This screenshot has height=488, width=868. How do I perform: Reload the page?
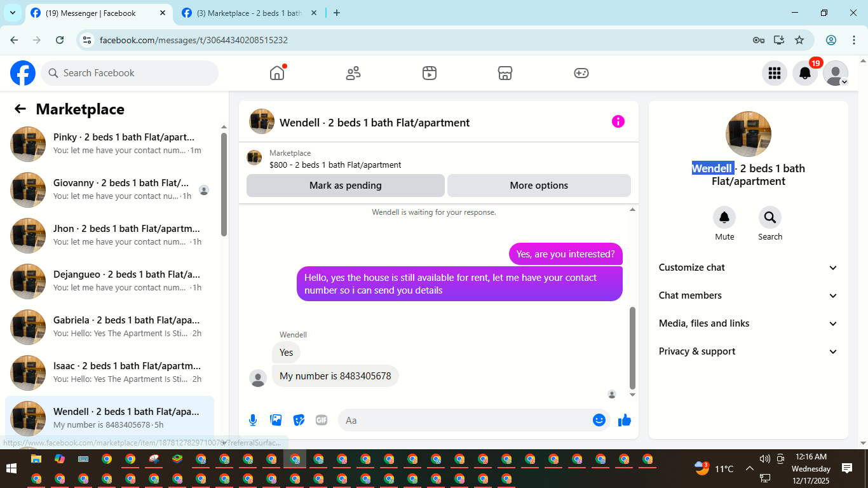pos(60,40)
